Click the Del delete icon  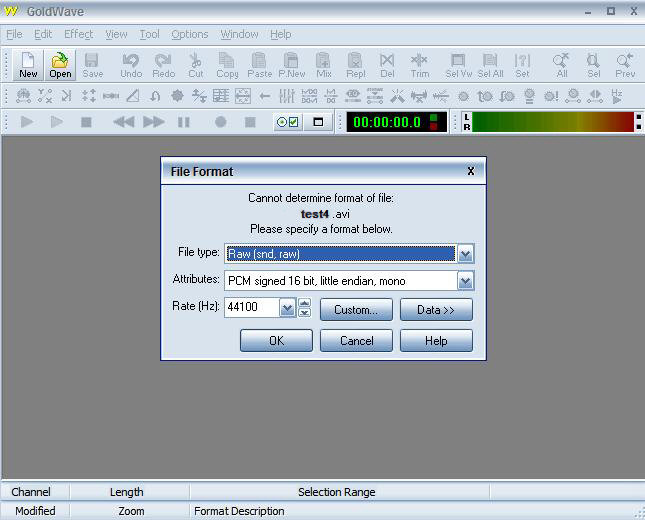tap(387, 65)
